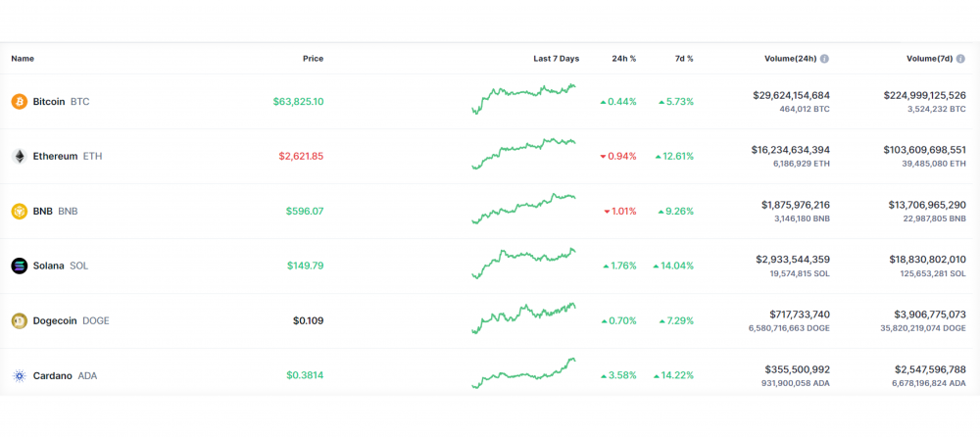
Task: Sort by the 24h % column header
Action: point(623,59)
